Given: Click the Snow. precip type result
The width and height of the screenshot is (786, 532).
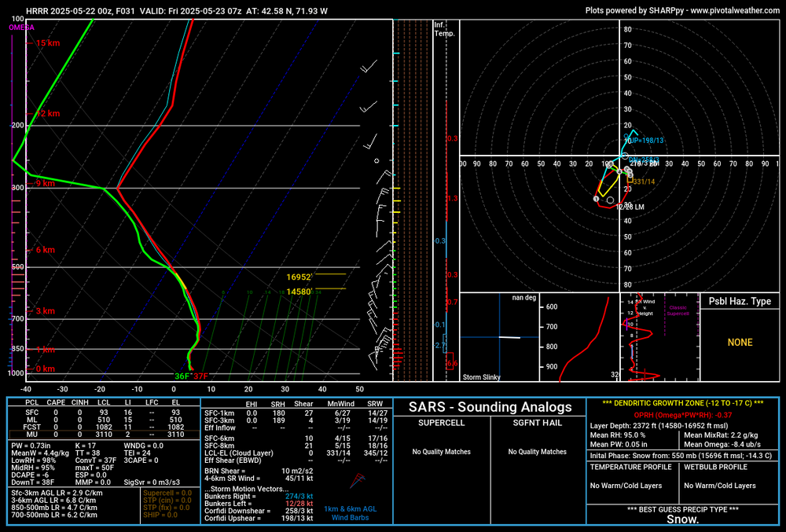Looking at the screenshot, I should coord(683,519).
